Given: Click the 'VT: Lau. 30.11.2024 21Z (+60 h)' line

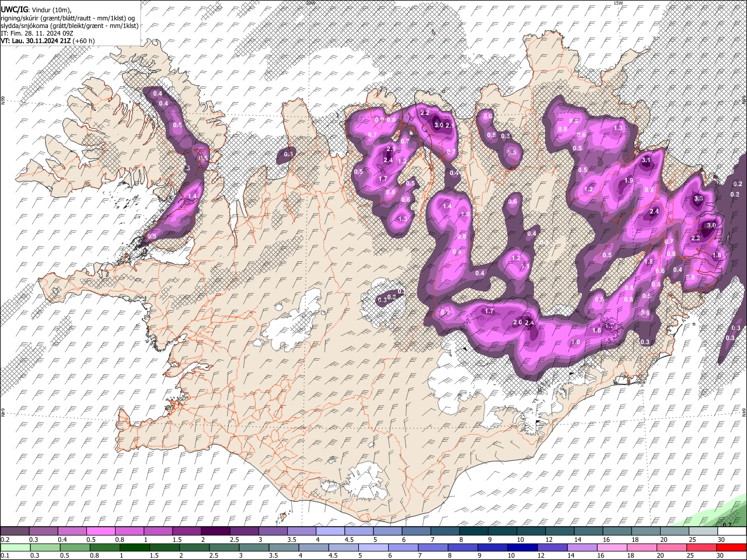Looking at the screenshot, I should point(48,41).
